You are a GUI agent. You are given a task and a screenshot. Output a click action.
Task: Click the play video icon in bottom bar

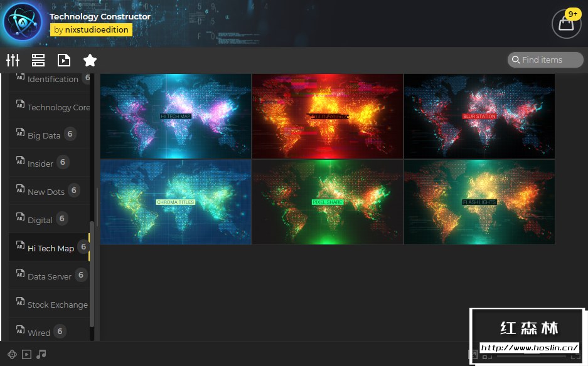click(26, 354)
